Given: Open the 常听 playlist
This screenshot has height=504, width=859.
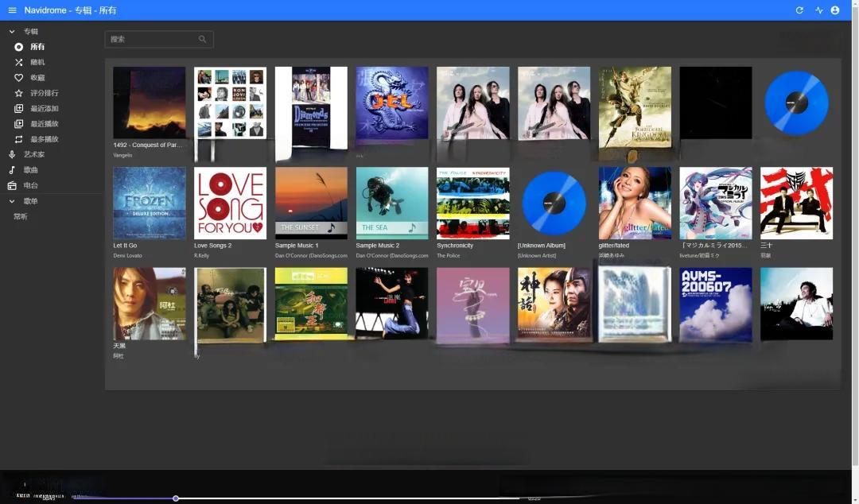Looking at the screenshot, I should (x=20, y=217).
